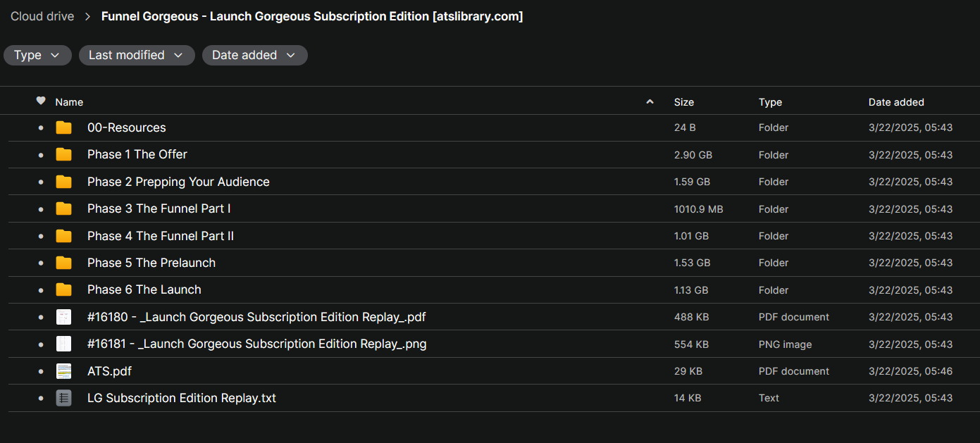Select Phase 6 The Launch name
The image size is (980, 443).
(x=144, y=289)
